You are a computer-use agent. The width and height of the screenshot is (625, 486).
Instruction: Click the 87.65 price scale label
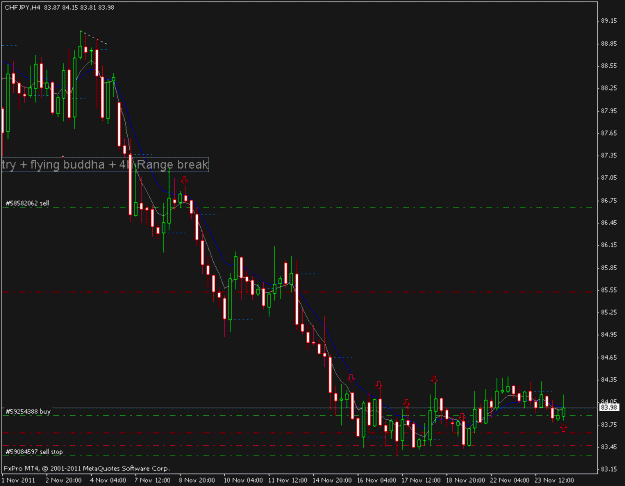click(x=608, y=133)
